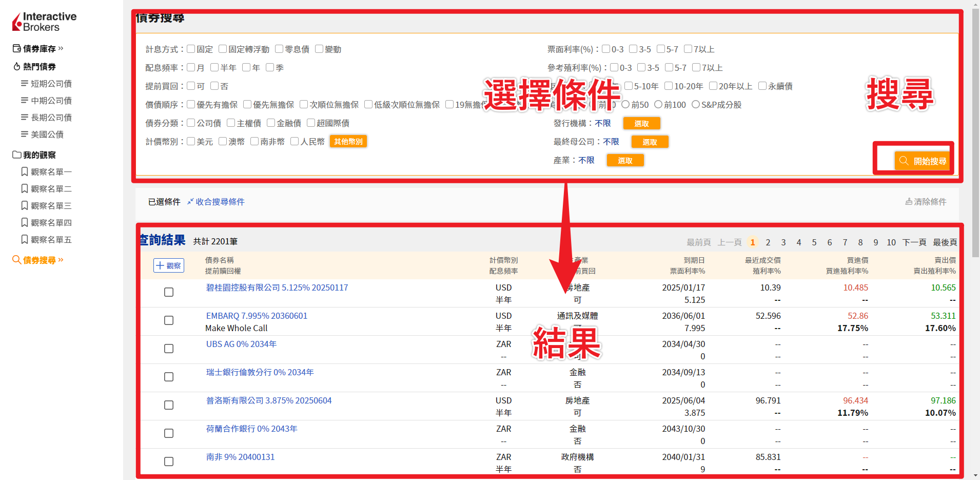This screenshot has width=980, height=480.
Task: Check 變動 interest method
Action: point(319,49)
